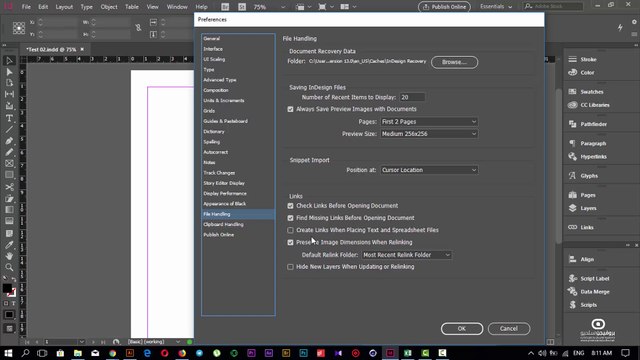This screenshot has height=360, width=640.
Task: Select the Hand tool
Action: 9,256
